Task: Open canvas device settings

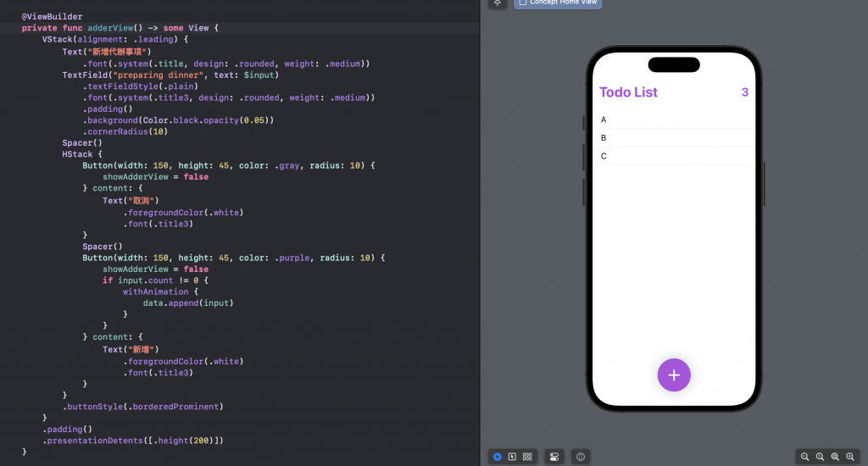Action: pyautogui.click(x=554, y=457)
